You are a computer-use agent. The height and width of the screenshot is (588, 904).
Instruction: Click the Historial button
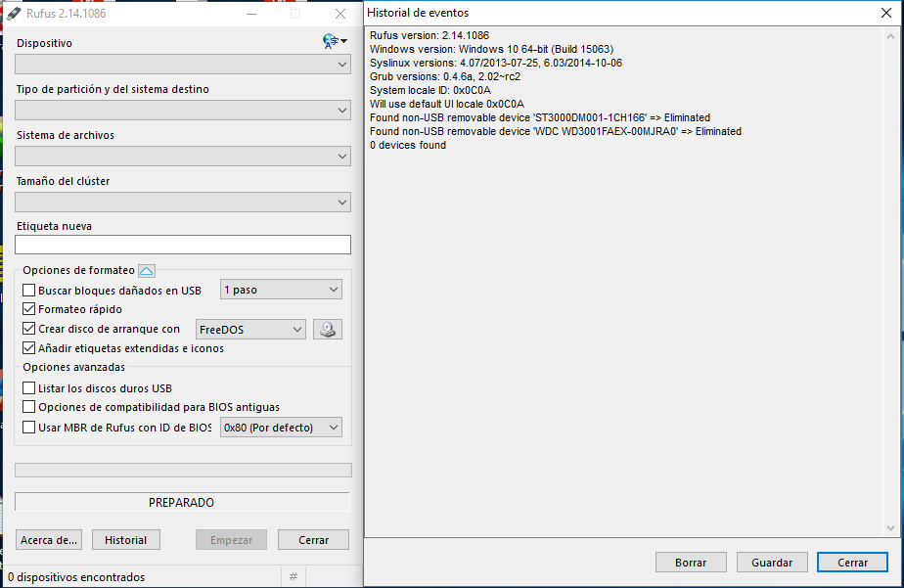click(125, 540)
